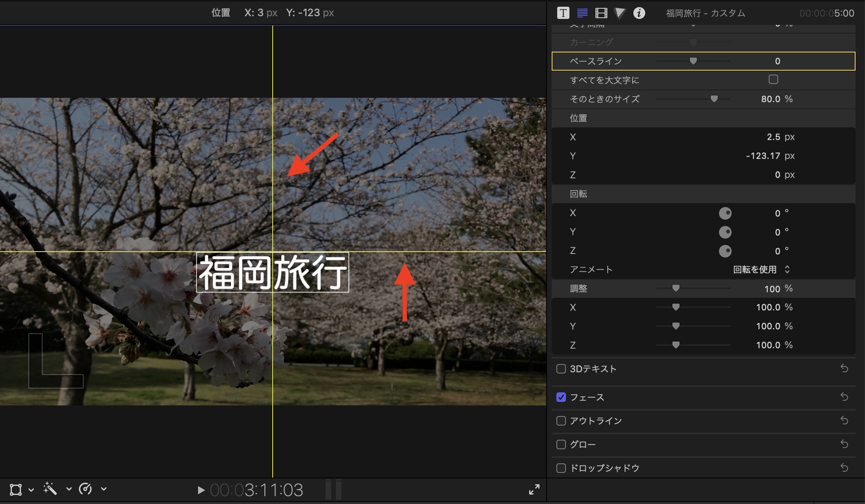Open the Video inspector filmstrip icon

[x=601, y=13]
